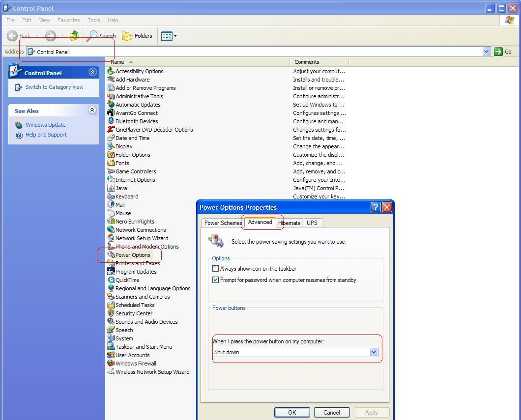Open the Windows Firewall icon
Image resolution: width=521 pixels, height=420 pixels.
point(111,364)
